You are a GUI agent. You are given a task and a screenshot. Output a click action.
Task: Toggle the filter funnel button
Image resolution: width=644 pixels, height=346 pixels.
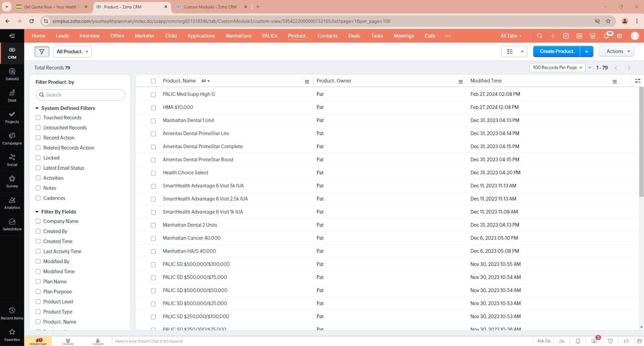pyautogui.click(x=42, y=51)
